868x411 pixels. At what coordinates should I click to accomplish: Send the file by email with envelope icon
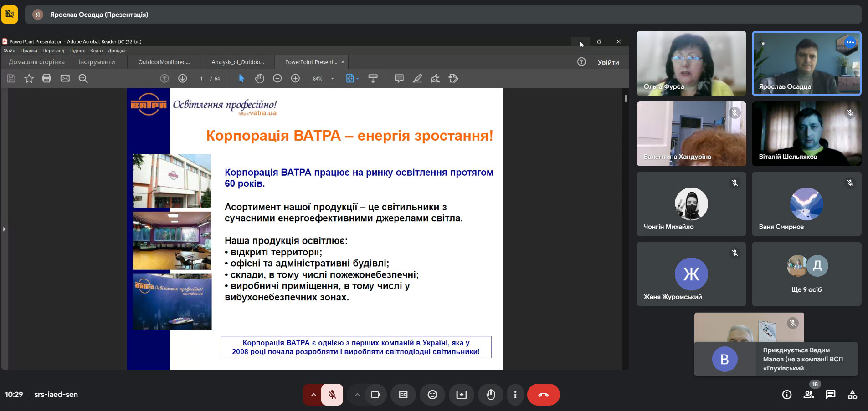coord(65,79)
